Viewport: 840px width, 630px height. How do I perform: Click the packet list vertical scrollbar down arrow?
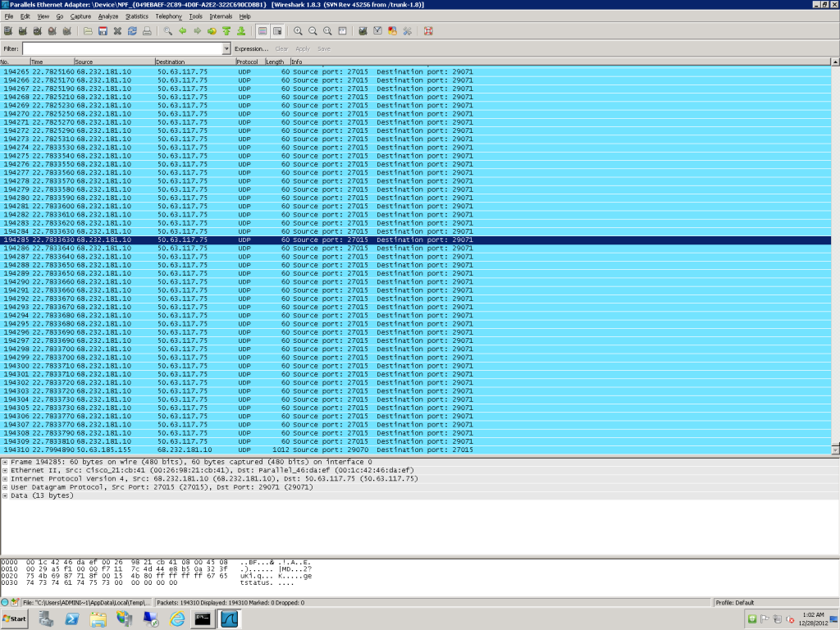[835, 450]
